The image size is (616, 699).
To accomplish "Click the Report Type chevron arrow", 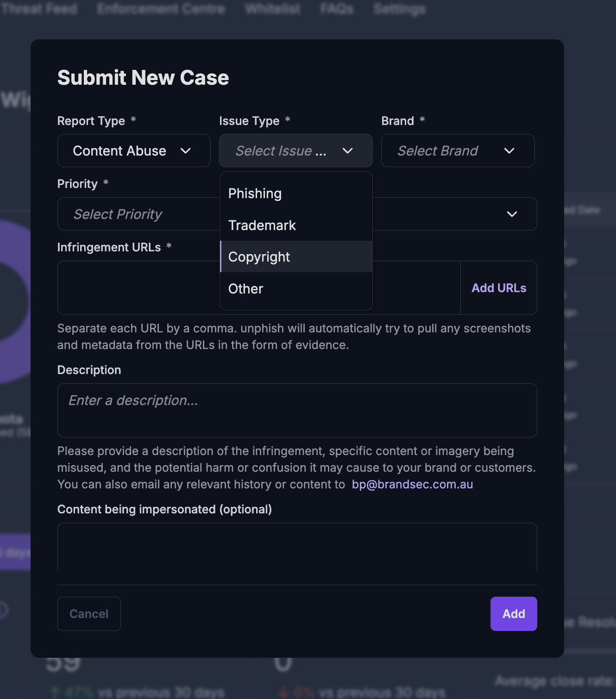I will tap(186, 151).
